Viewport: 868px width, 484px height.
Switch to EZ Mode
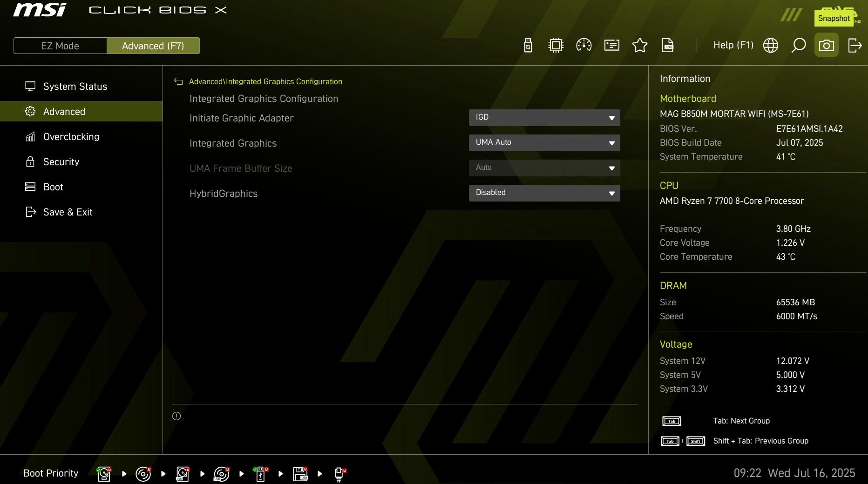60,46
